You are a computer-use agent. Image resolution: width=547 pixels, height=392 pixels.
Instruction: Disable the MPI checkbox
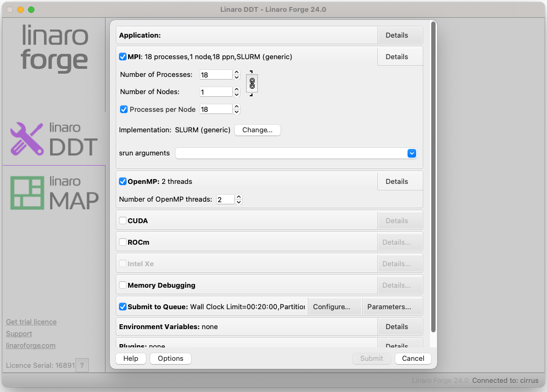[x=123, y=56]
